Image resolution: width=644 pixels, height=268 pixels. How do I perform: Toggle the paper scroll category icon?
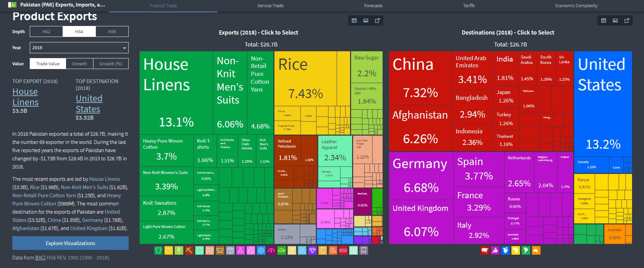(292, 251)
